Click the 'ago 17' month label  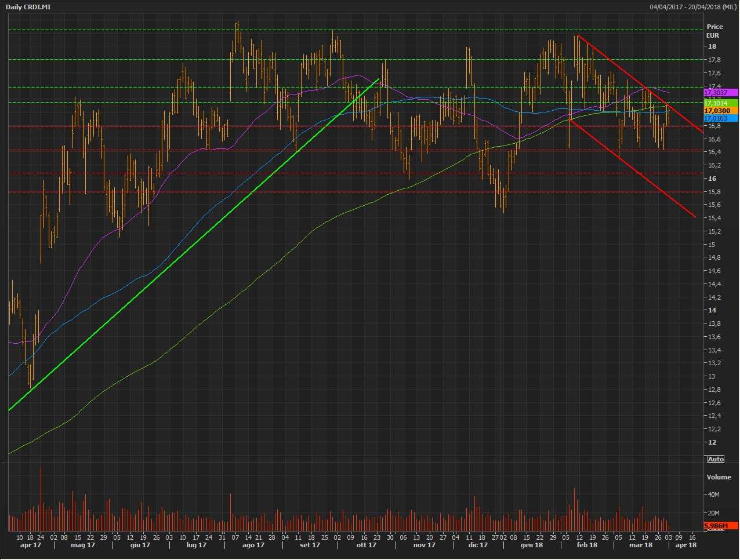tap(253, 545)
